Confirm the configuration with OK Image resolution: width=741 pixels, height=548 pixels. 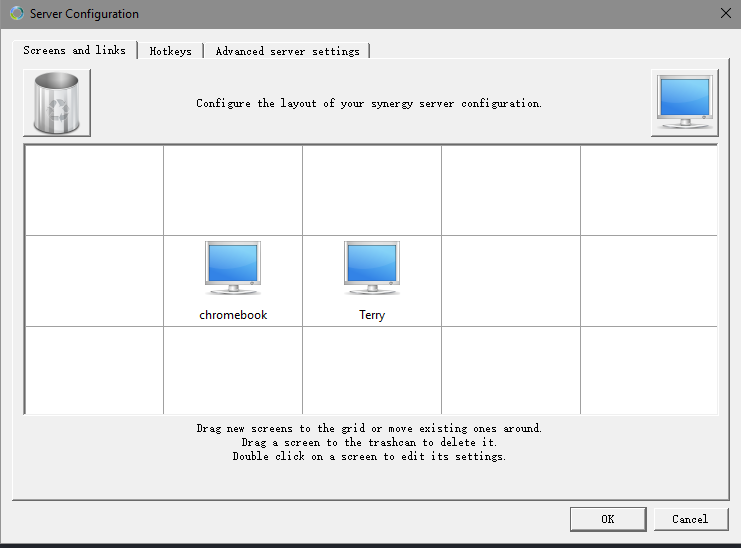coord(607,519)
